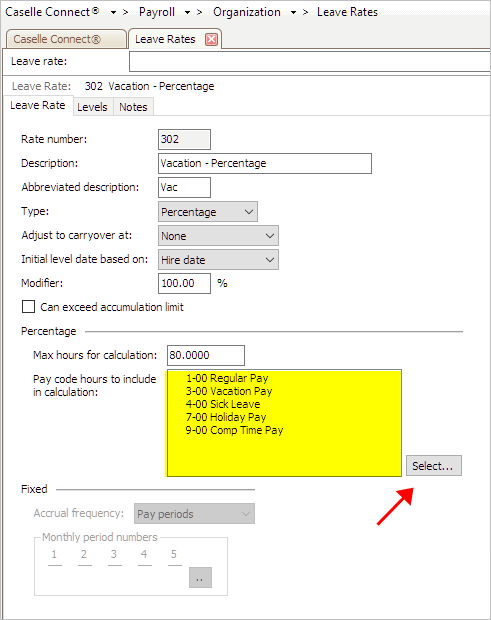Screen dimensions: 491x620
Task: Switch to the Notes tab
Action: point(133,107)
